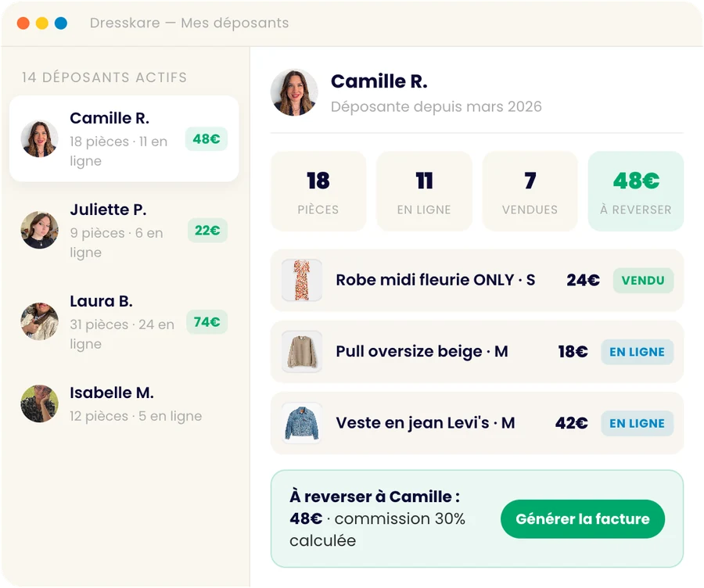The width and height of the screenshot is (704, 588).
Task: Select depositor name Isabelle M.
Action: (x=111, y=393)
